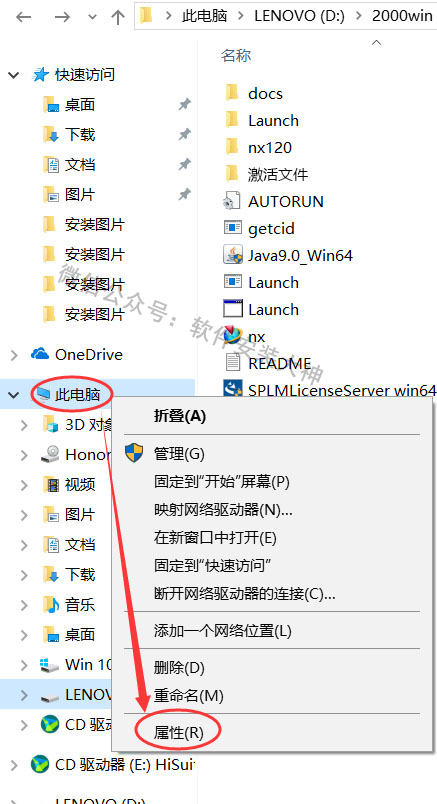Expand the OneDrive tree node
437x804 pixels.
[x=14, y=355]
